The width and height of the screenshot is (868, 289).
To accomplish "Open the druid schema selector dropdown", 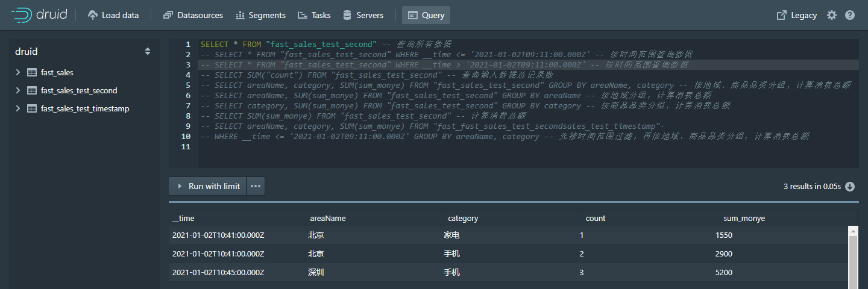I will (148, 52).
